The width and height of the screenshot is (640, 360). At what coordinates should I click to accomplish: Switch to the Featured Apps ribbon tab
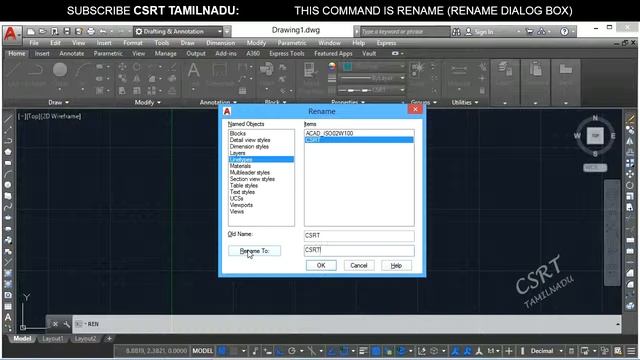click(x=333, y=53)
